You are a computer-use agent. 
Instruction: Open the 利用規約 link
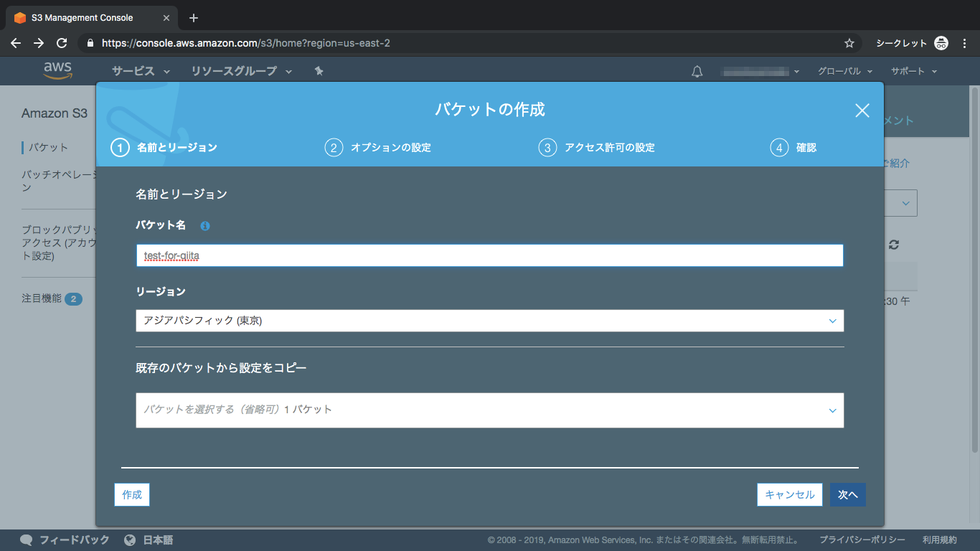pos(940,540)
